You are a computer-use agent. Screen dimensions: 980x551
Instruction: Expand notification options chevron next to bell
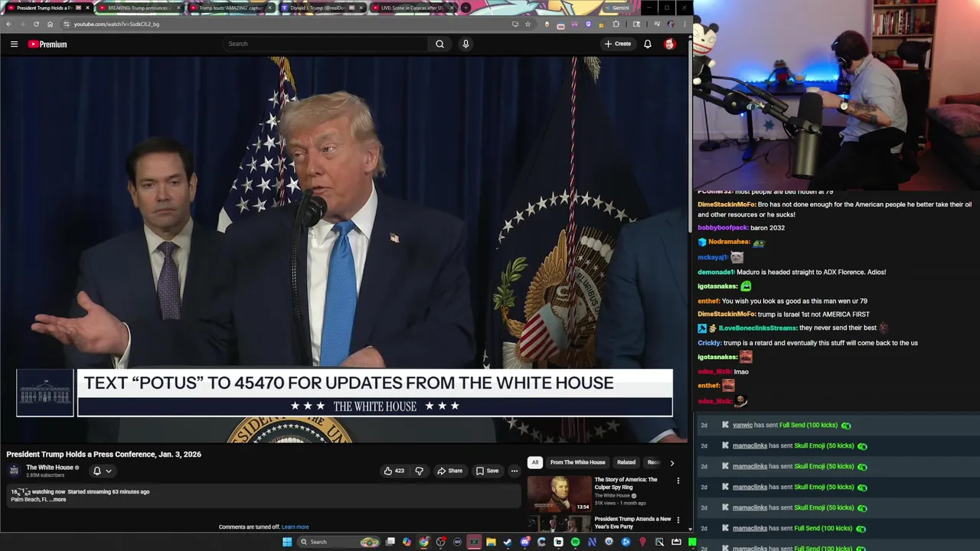coord(109,471)
